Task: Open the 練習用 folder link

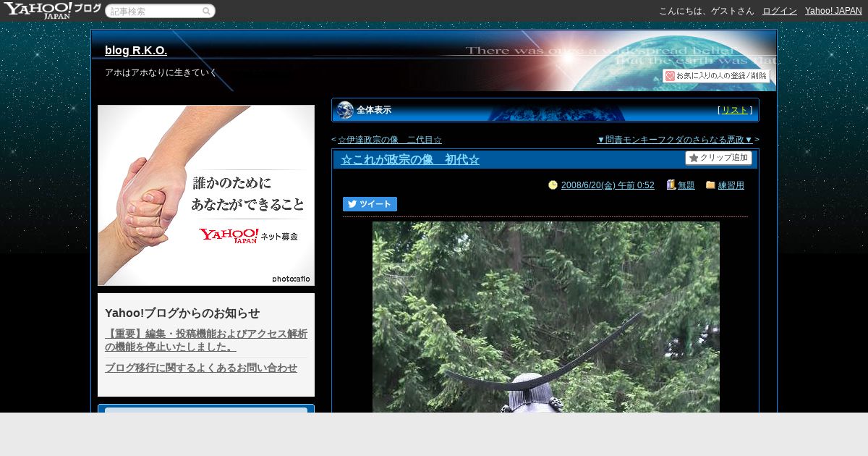Action: point(731,185)
